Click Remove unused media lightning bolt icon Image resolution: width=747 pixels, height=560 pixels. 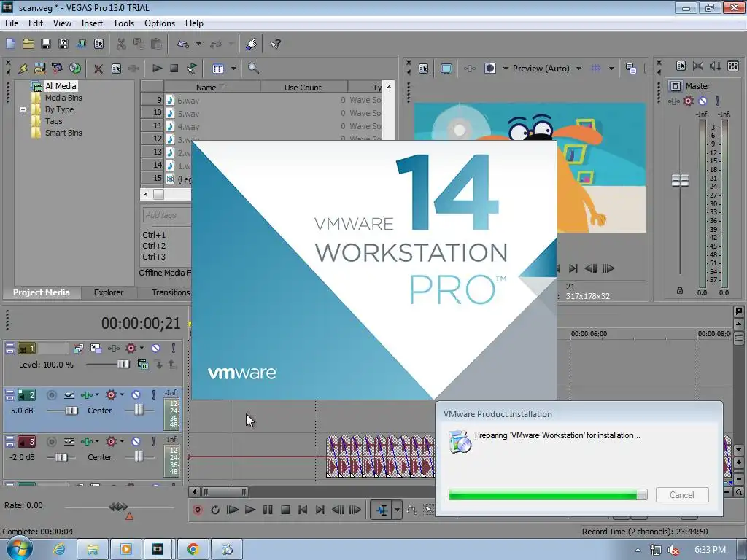coord(23,69)
